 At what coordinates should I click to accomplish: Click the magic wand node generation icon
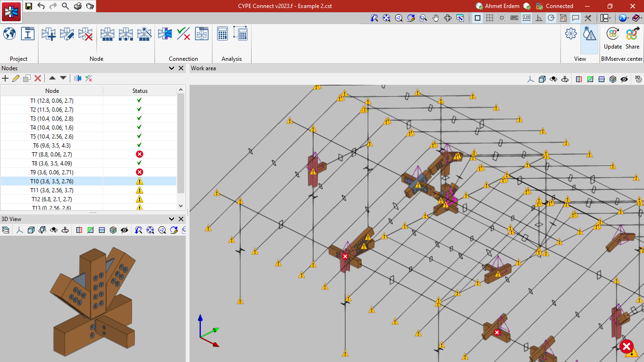[144, 34]
